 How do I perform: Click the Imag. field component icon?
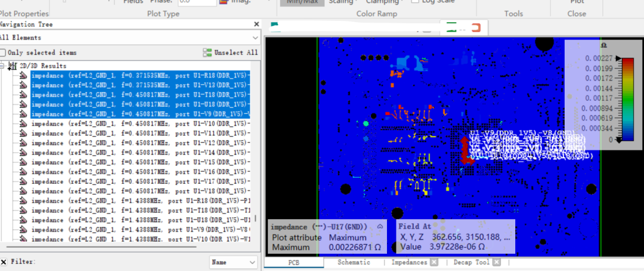pyautogui.click(x=223, y=2)
